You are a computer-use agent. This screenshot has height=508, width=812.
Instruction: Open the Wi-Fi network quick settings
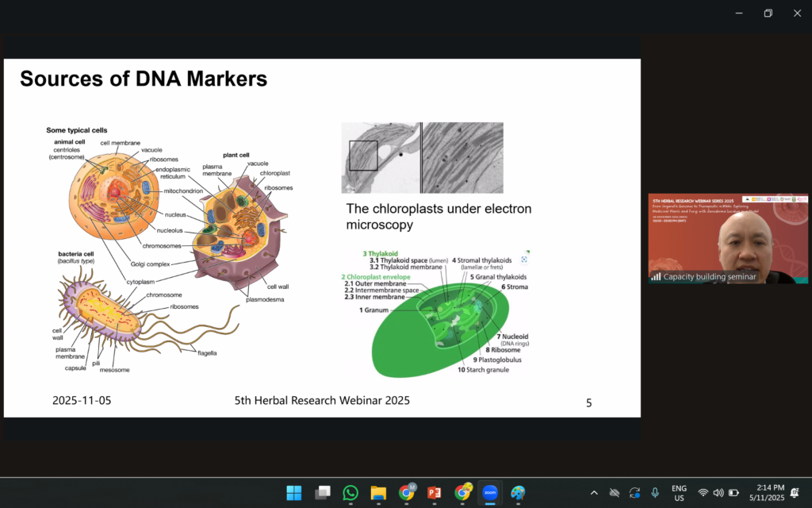703,493
